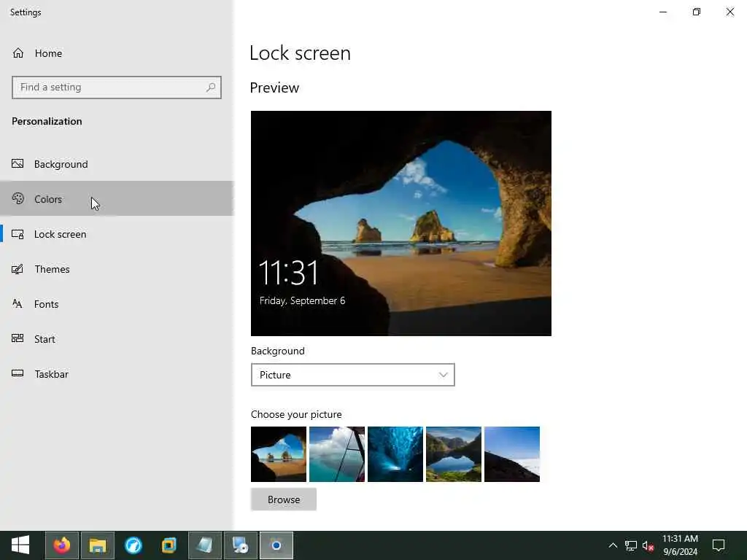The width and height of the screenshot is (747, 560).
Task: Click the Colors palette icon
Action: (18, 198)
